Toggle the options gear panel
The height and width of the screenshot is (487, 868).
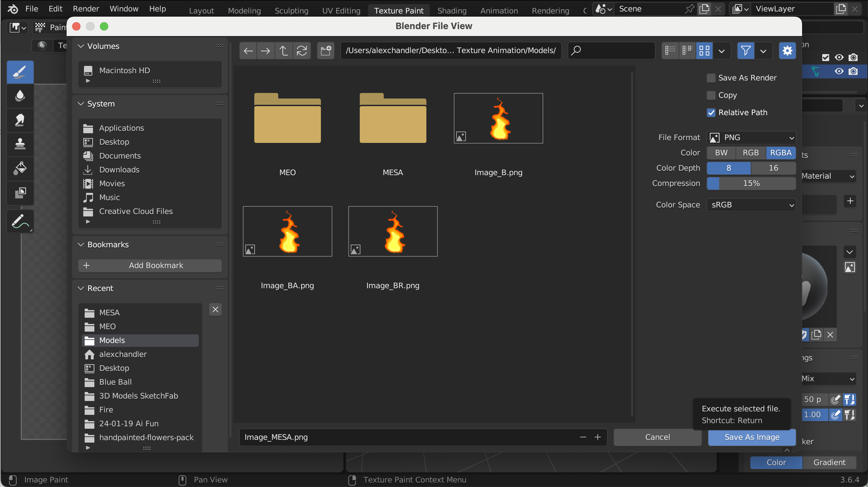pyautogui.click(x=787, y=51)
